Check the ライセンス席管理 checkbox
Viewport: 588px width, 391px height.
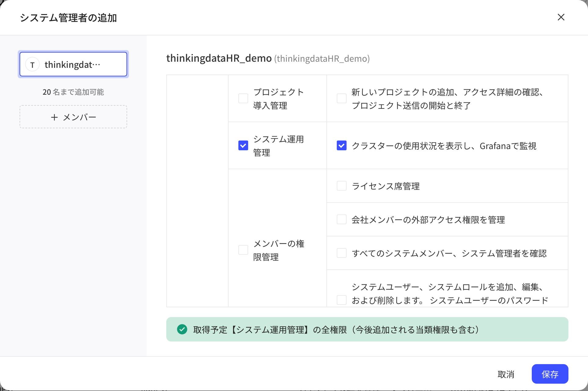click(x=341, y=186)
